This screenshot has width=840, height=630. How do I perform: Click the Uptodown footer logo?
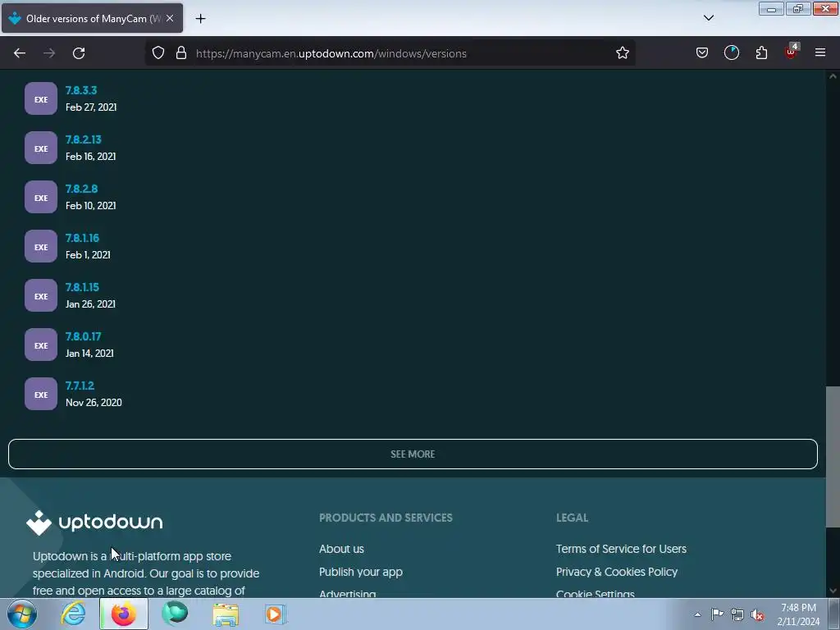tap(94, 523)
